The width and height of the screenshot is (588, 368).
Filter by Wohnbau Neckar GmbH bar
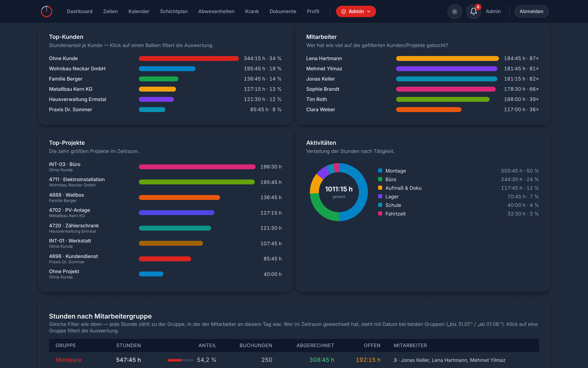click(x=167, y=69)
